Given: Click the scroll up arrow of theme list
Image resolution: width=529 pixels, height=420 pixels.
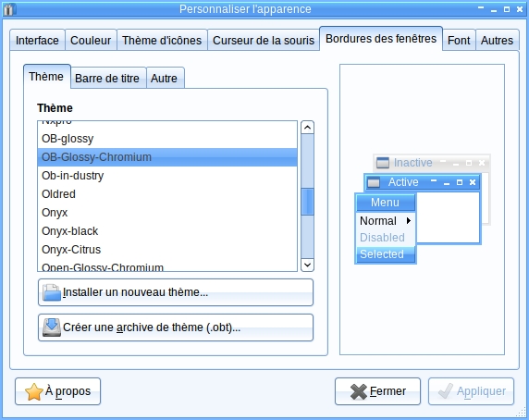Looking at the screenshot, I should pyautogui.click(x=307, y=128).
